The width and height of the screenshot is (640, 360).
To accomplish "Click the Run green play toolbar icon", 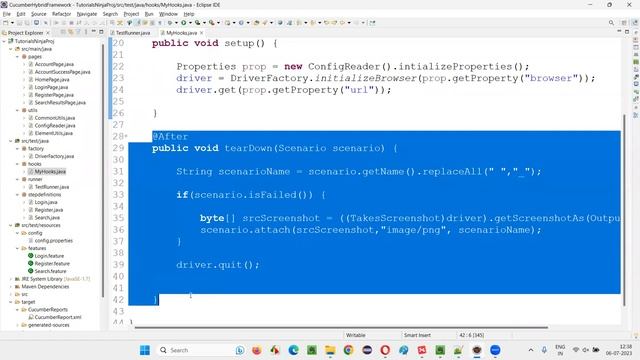I will tap(184, 23).
